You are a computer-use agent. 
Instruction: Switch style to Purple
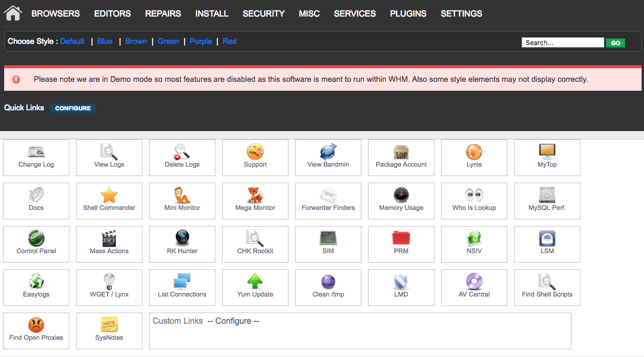[x=201, y=41]
